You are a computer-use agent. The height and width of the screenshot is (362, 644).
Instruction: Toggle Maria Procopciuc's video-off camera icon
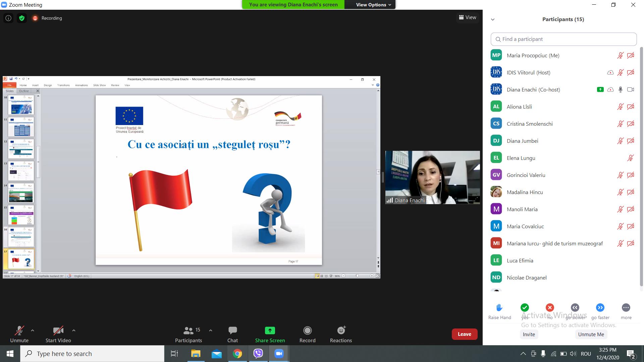point(631,56)
